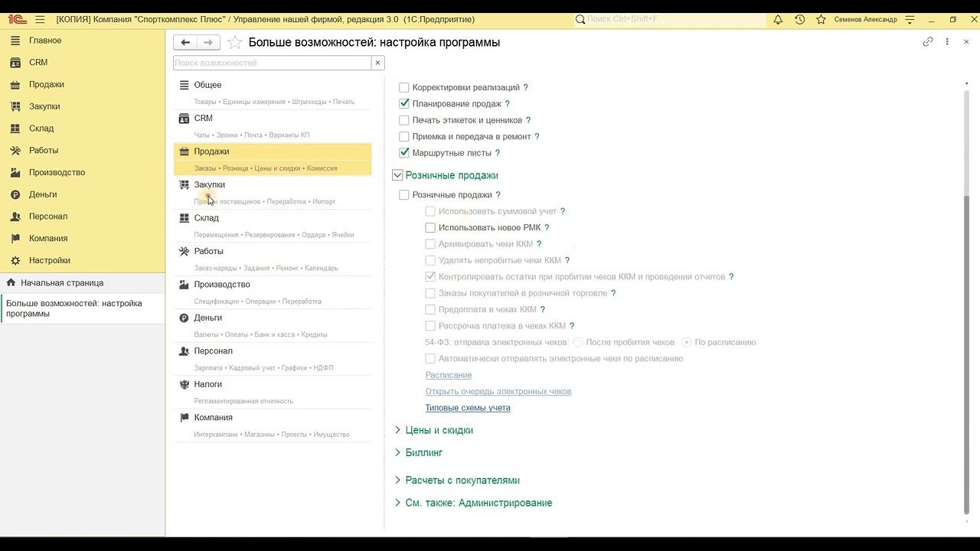Clear the feature search field with X

pyautogui.click(x=377, y=63)
